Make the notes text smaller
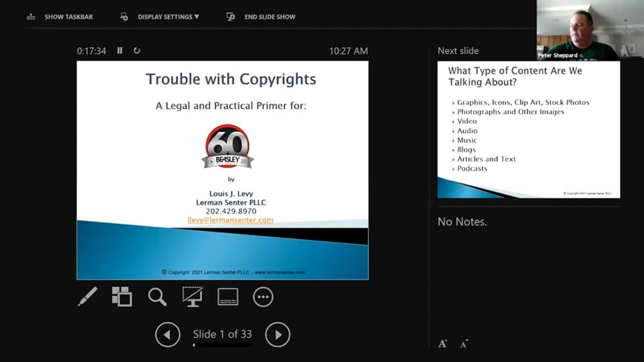This screenshot has width=644, height=362. coord(464,344)
